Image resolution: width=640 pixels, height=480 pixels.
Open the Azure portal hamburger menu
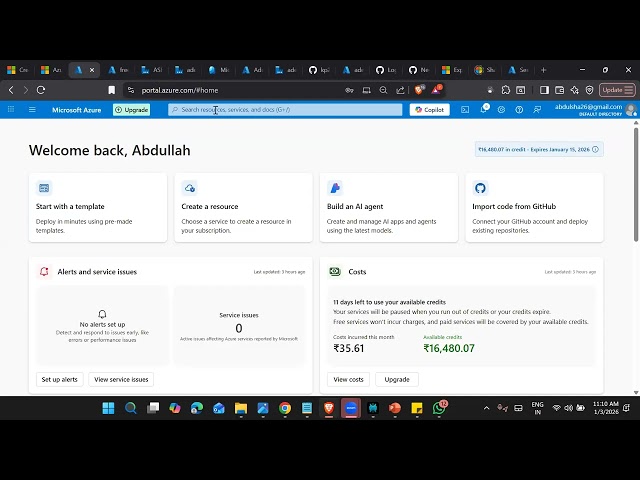(x=32, y=109)
